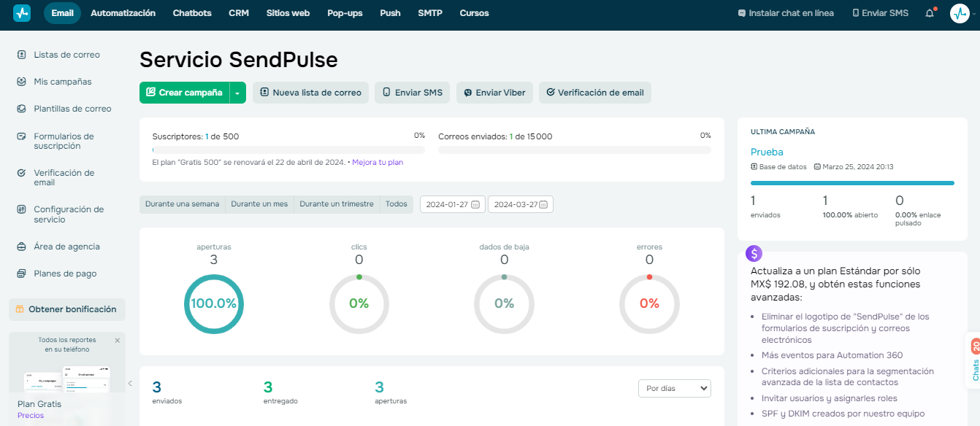
Task: Open the Automatización tab
Action: tap(123, 13)
